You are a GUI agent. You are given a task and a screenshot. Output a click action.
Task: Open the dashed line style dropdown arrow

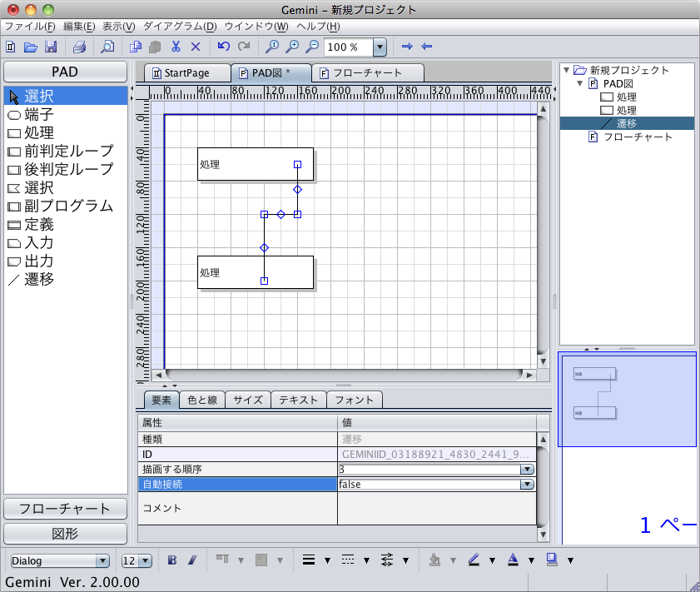point(366,560)
